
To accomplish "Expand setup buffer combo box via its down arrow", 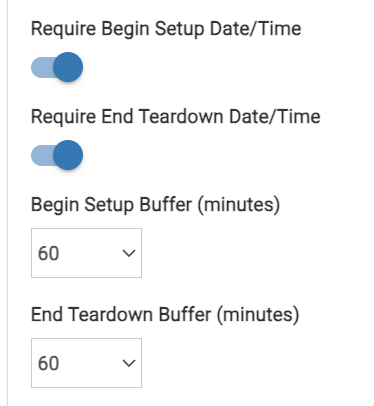I will [129, 253].
